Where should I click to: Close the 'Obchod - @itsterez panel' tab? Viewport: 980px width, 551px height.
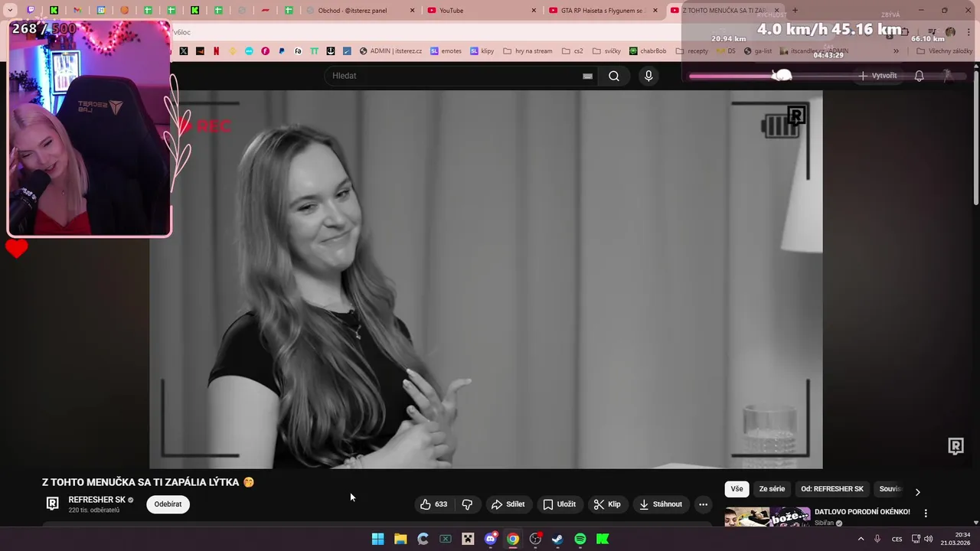pos(413,10)
